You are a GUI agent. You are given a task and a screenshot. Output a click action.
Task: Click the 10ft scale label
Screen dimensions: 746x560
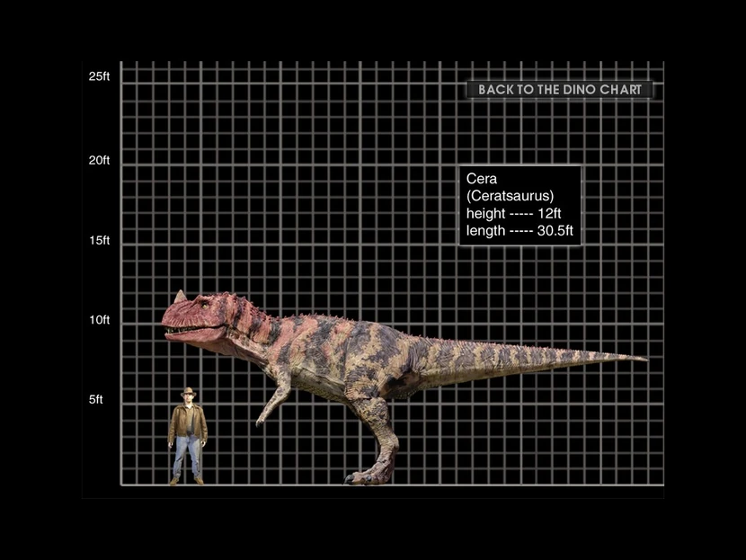click(x=99, y=320)
